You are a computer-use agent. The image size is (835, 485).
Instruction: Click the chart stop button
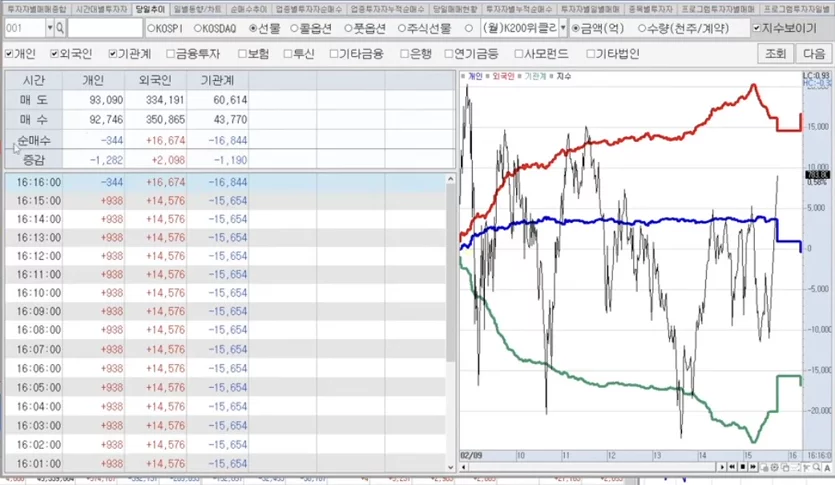coord(743,467)
